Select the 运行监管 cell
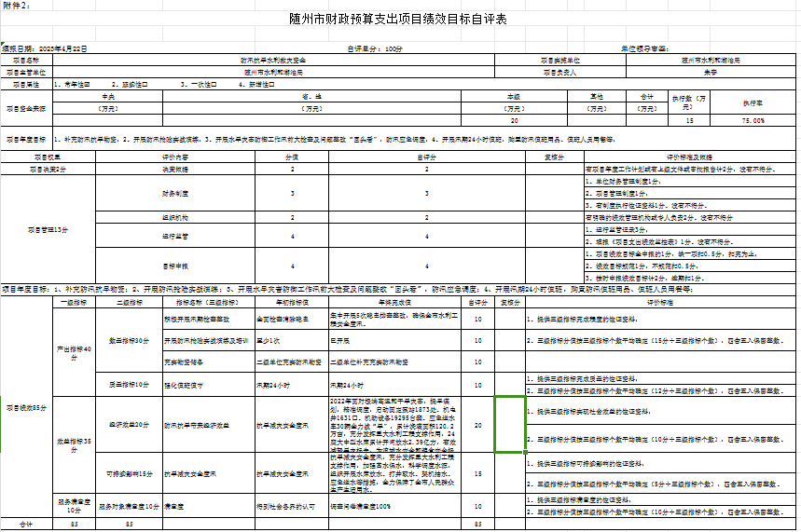The height and width of the screenshot is (532, 801). click(175, 236)
